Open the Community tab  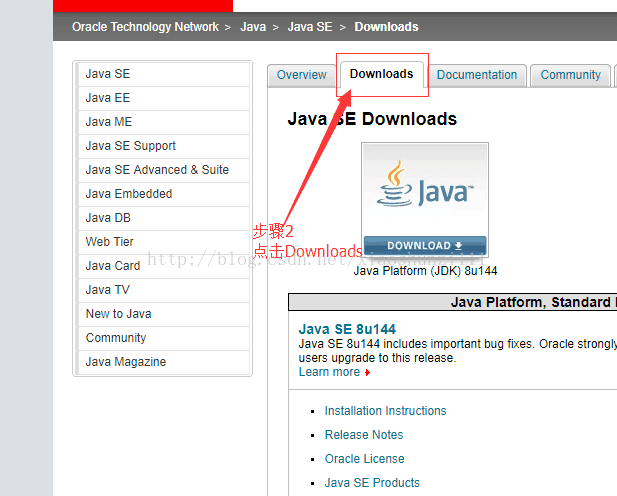pyautogui.click(x=571, y=75)
